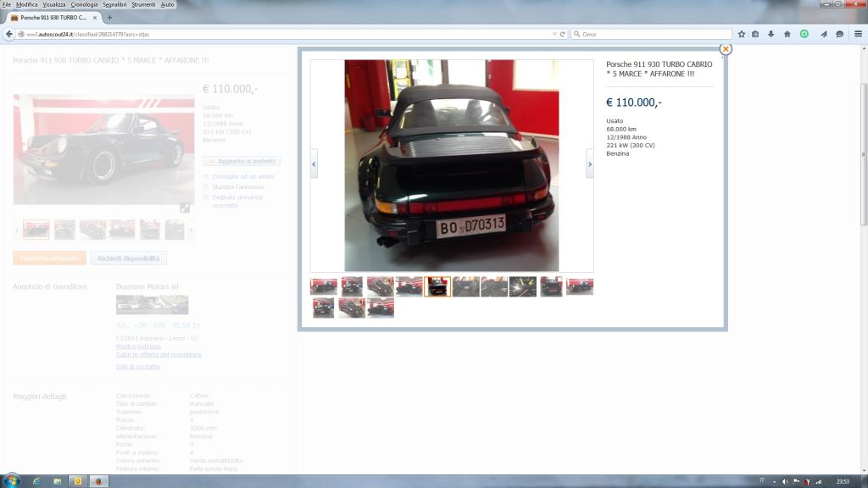Viewport: 868px width, 488px height.
Task: Open bookmarks list icon in toolbar
Action: coord(755,34)
